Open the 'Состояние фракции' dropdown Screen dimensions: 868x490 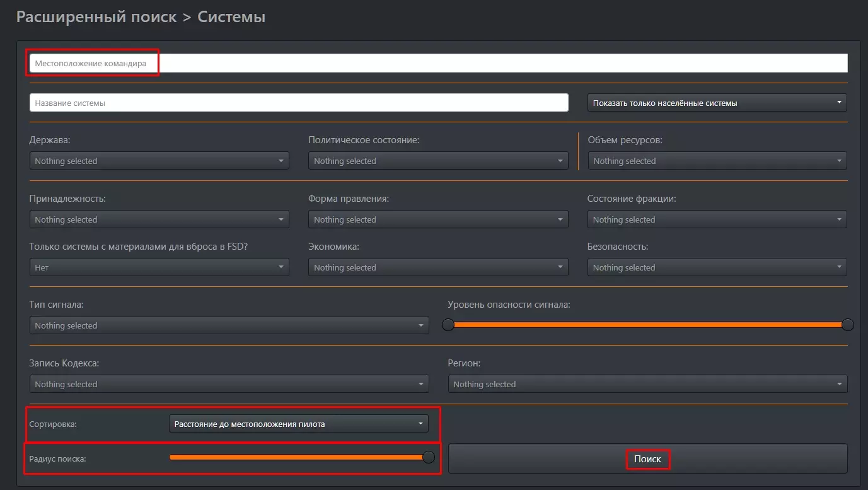point(717,219)
